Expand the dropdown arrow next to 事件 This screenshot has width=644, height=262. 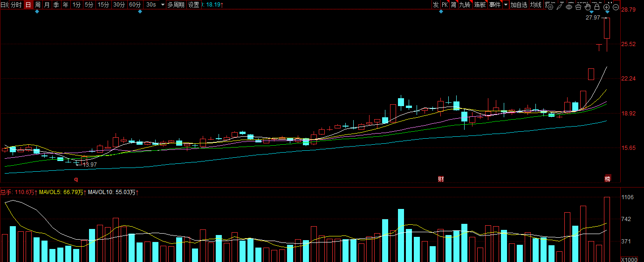point(506,5)
